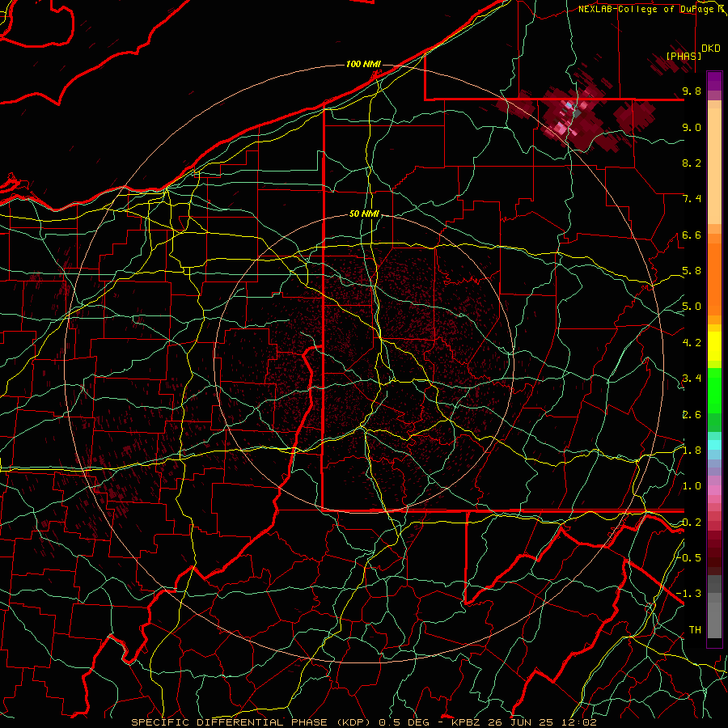The height and width of the screenshot is (728, 728).
Task: Pick the cyan band on the color scale
Action: 714,445
